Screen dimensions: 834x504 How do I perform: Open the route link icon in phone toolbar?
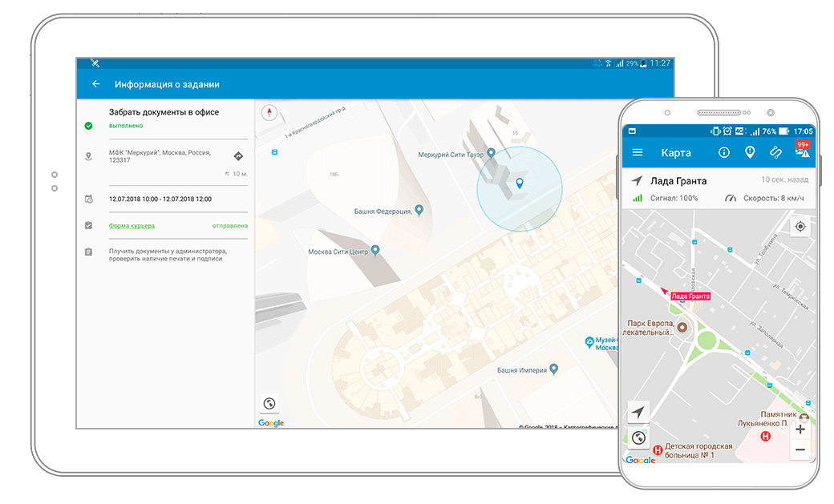(775, 152)
